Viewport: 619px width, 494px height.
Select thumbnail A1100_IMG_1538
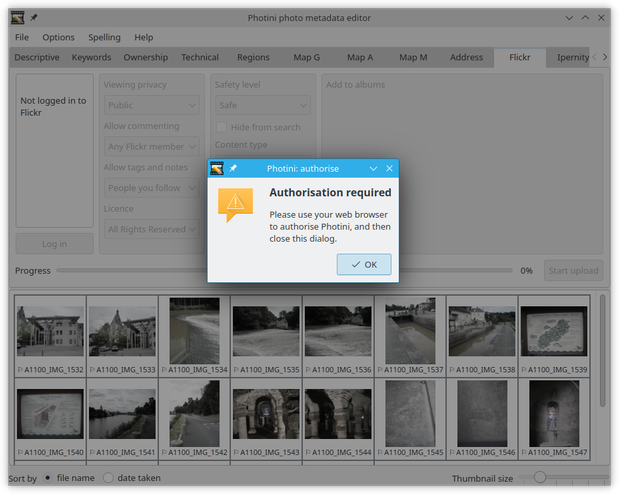482,336
